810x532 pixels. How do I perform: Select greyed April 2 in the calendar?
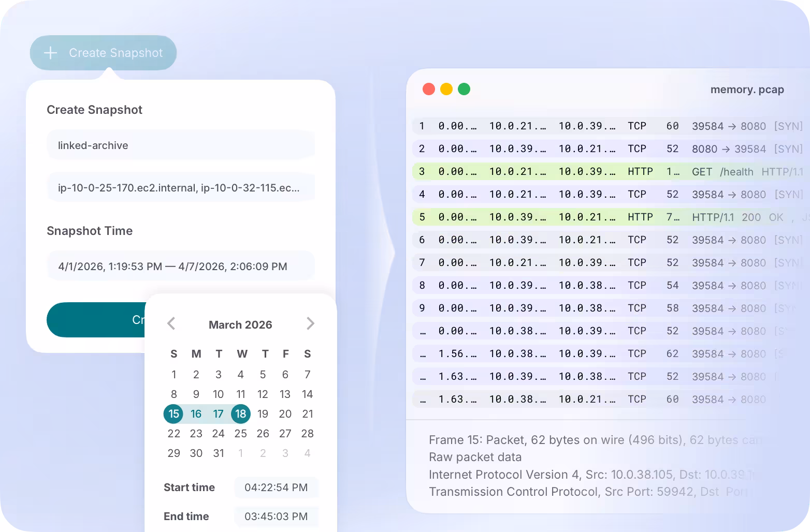(263, 453)
